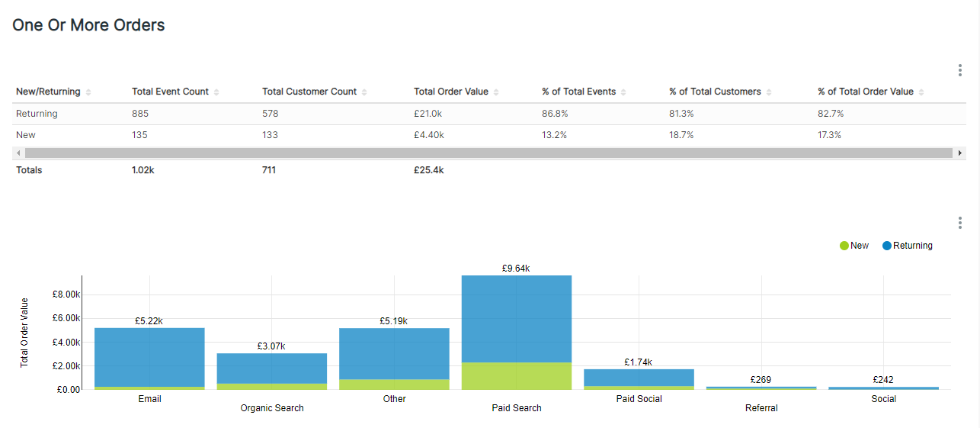The image size is (980, 428).
Task: Click the Totals row label
Action: (29, 170)
